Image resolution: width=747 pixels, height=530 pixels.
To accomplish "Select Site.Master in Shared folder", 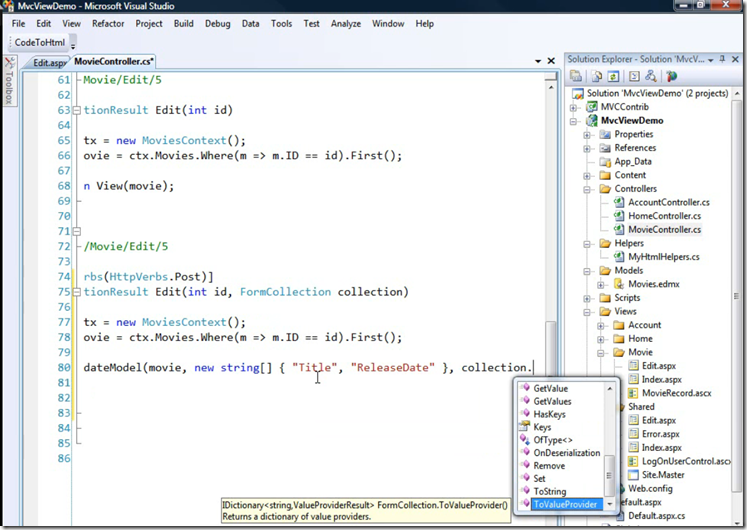I will tap(663, 475).
